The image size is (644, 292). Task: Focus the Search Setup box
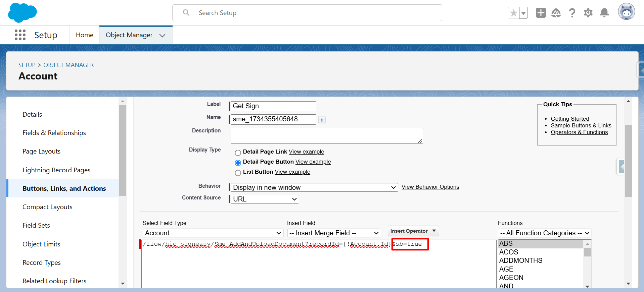(x=307, y=13)
